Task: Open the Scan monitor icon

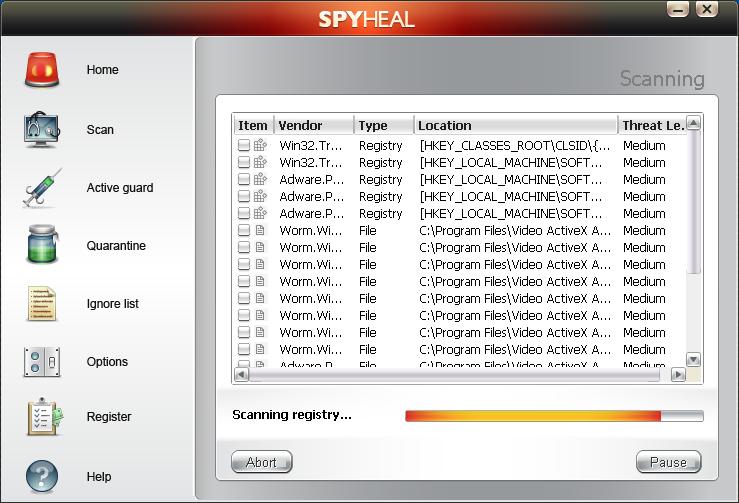Action: pyautogui.click(x=42, y=130)
